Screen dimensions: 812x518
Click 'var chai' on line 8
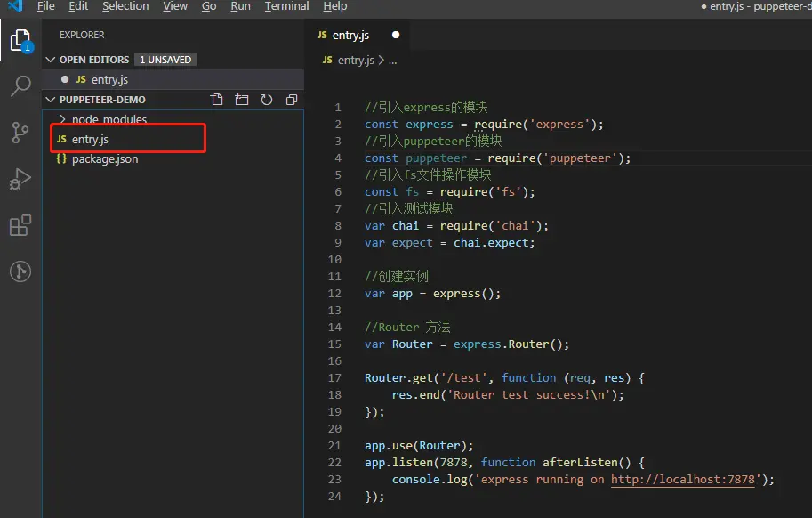click(391, 225)
